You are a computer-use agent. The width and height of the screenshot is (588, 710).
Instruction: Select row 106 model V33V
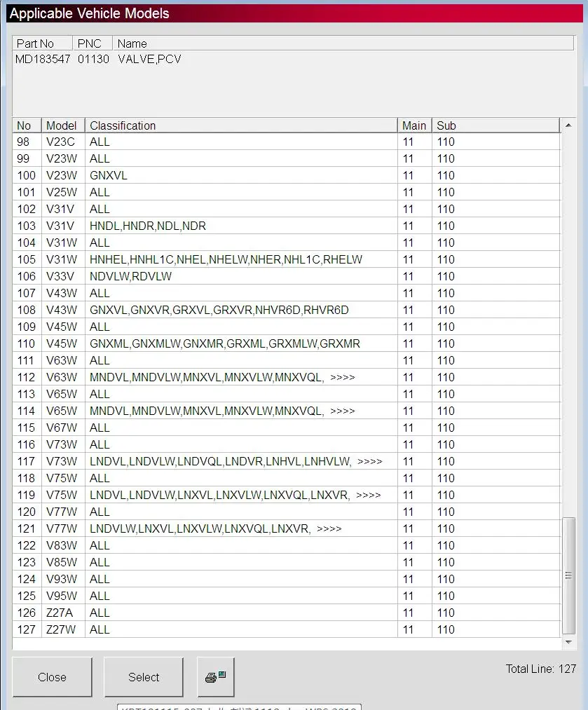tap(286, 276)
